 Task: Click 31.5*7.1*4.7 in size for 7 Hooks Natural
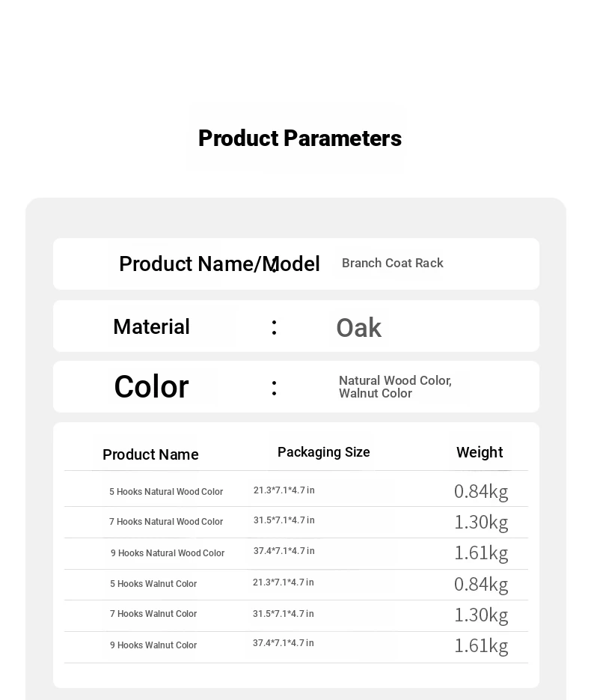tap(284, 520)
